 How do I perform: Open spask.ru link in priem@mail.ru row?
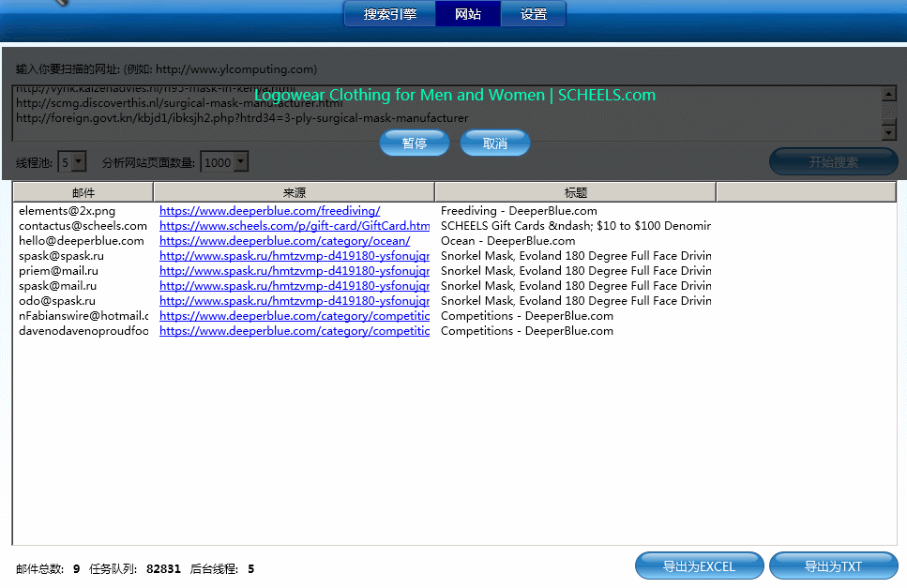pos(295,271)
